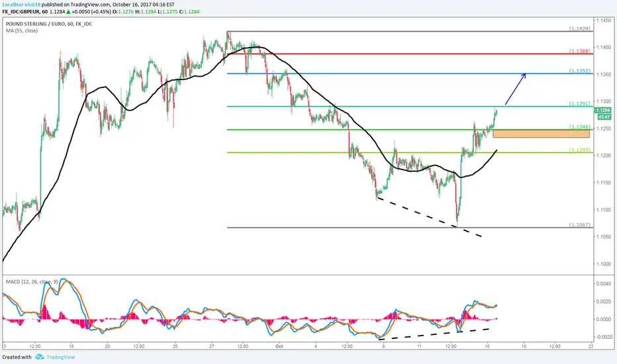Click the 1.1300 price axis tick

(603, 101)
